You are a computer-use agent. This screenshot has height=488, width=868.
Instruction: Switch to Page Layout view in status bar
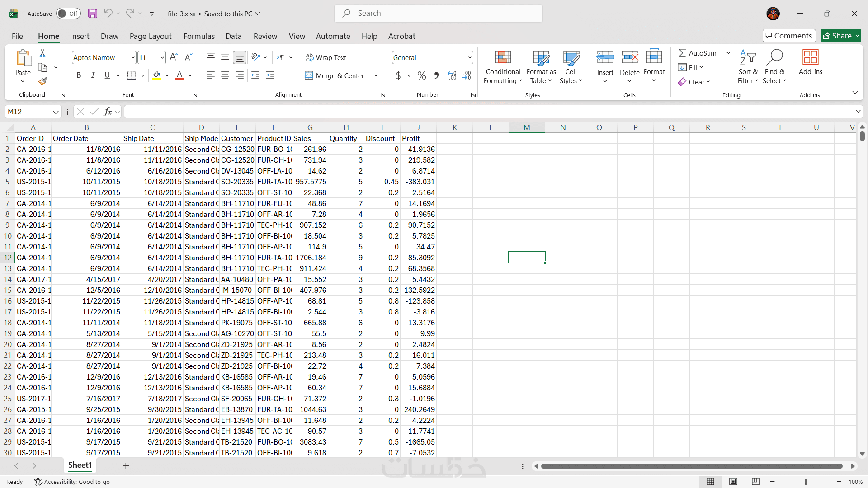[733, 482]
